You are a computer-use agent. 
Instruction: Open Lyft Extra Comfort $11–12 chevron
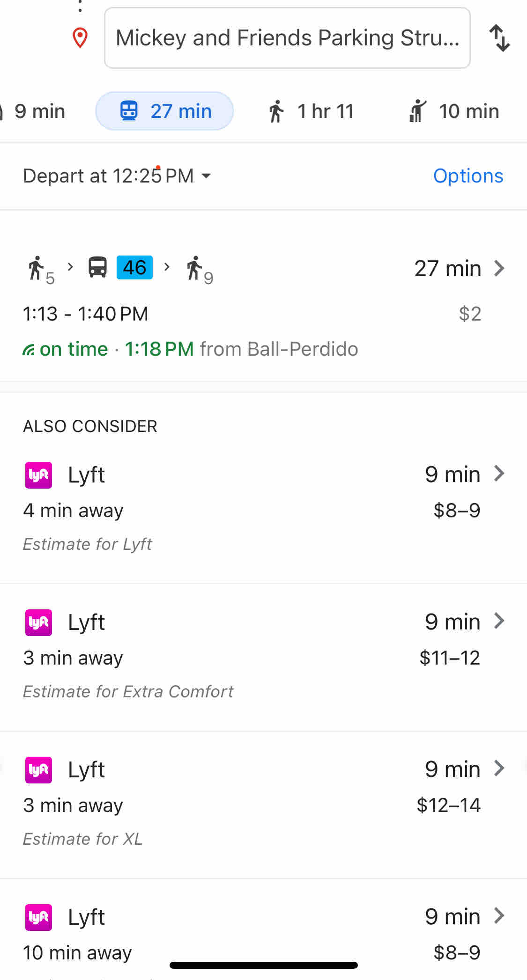(499, 621)
